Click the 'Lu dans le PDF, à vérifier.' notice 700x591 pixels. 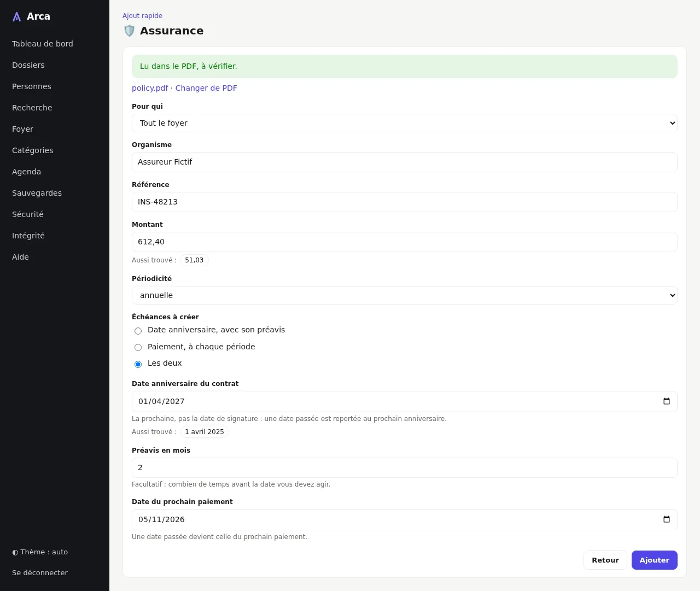pyautogui.click(x=405, y=66)
